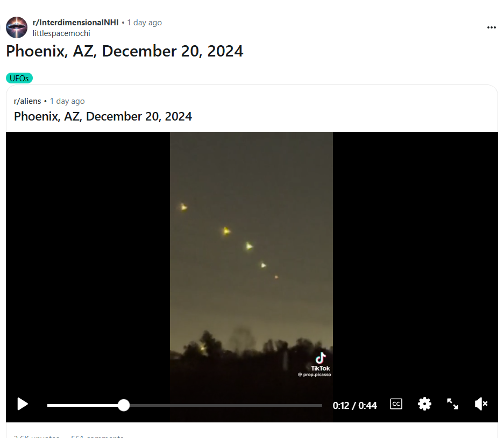Viewport: 504px width, 438px height.
Task: View littlespacemochi user profile
Action: point(61,33)
